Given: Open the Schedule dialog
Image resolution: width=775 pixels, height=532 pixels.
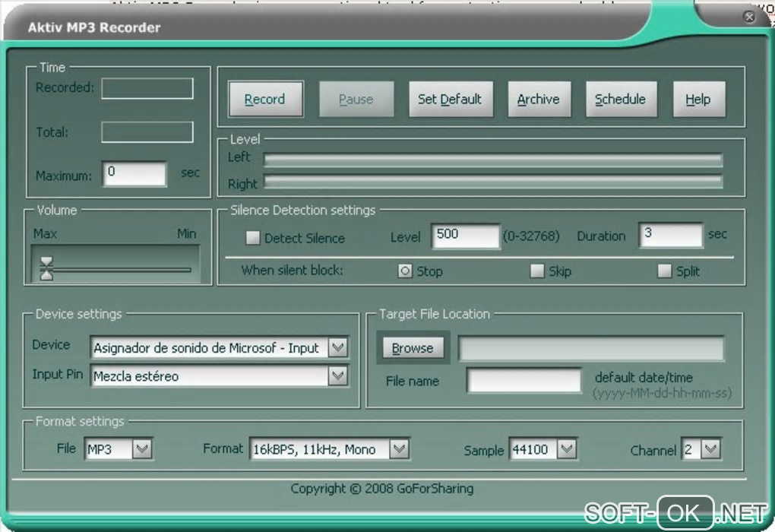Looking at the screenshot, I should tap(621, 100).
